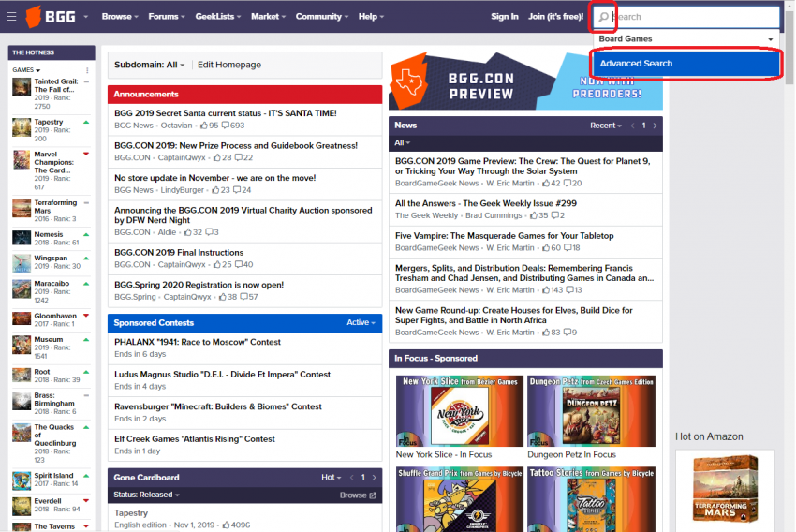Click Sign In link

(x=505, y=17)
